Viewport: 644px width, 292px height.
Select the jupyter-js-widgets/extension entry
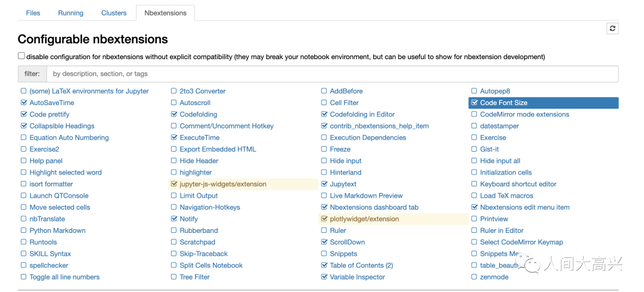pos(223,185)
